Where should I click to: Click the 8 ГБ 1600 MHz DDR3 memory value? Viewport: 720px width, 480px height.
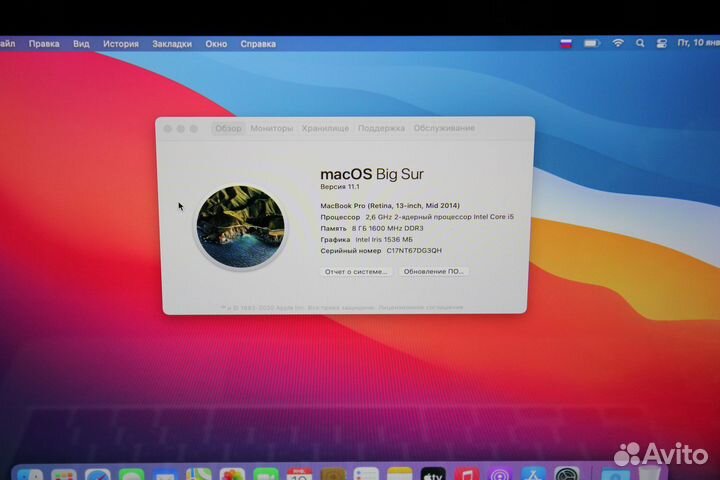tap(388, 228)
